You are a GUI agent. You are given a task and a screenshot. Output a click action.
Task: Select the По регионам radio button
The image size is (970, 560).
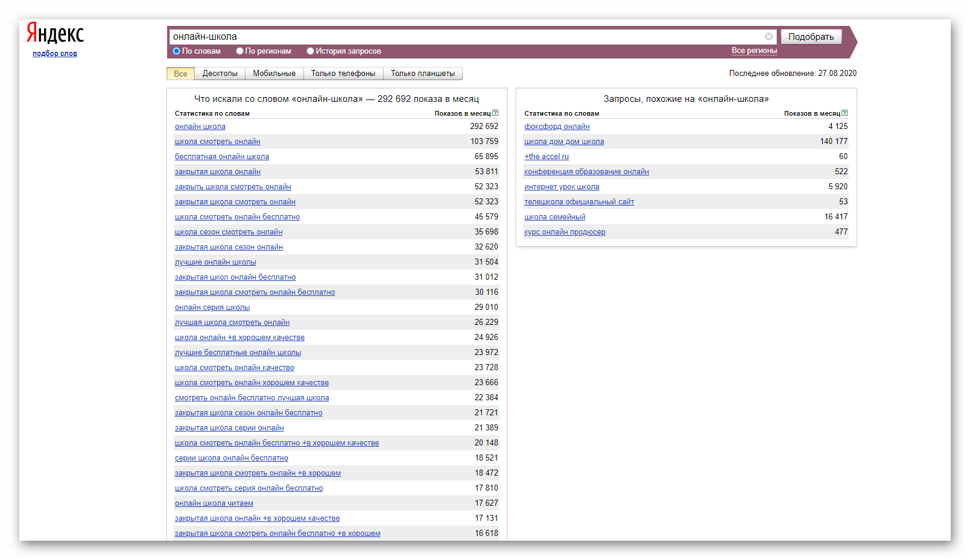239,51
